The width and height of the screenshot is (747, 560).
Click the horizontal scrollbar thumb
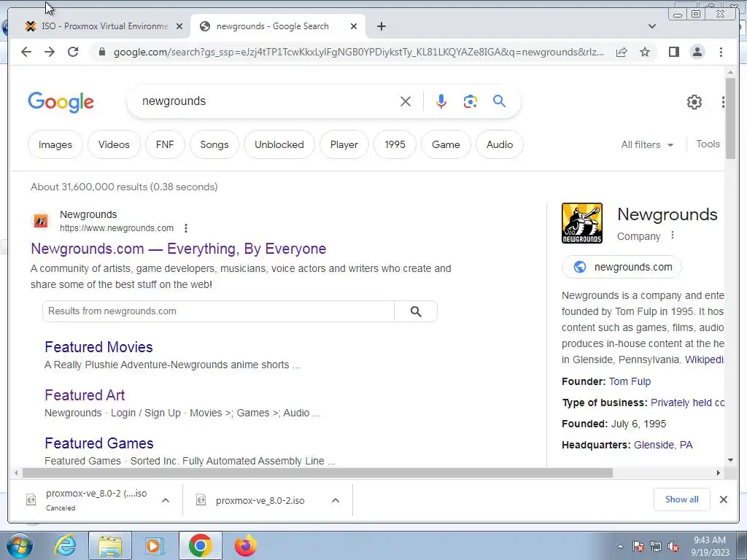pos(317,472)
